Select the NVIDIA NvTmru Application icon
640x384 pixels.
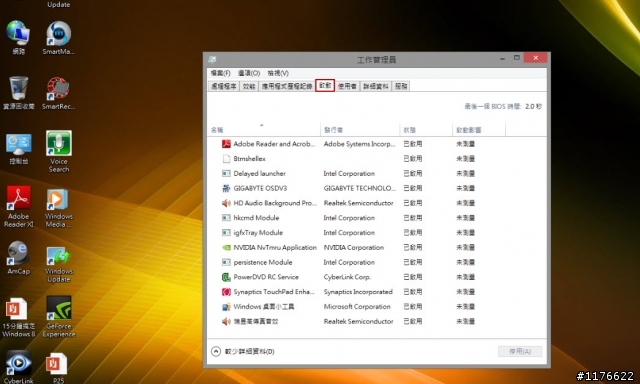(226, 247)
